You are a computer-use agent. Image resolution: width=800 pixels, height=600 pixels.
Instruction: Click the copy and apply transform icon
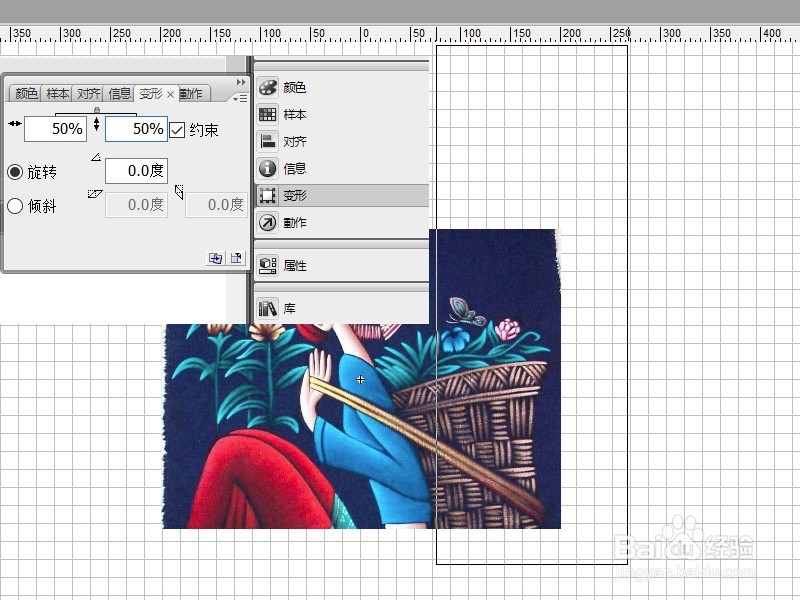(x=215, y=258)
